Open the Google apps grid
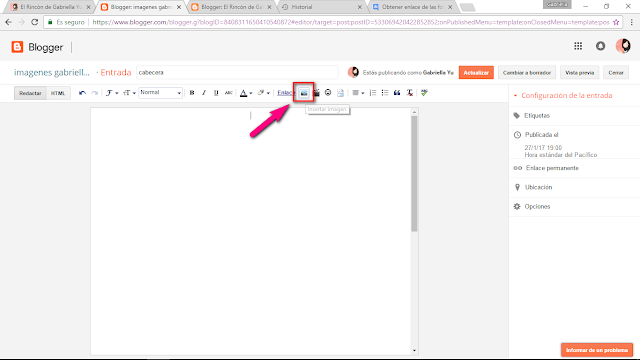 (x=578, y=46)
